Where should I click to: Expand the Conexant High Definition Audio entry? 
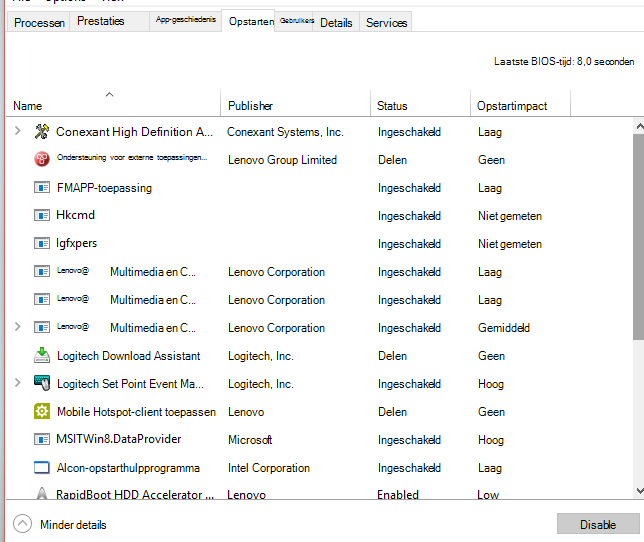pyautogui.click(x=17, y=131)
